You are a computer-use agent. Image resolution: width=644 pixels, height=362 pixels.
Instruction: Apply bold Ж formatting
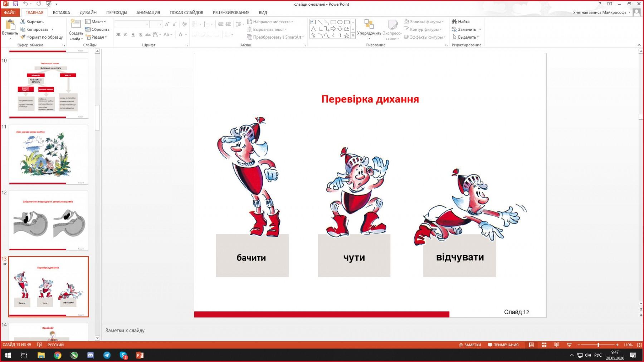[x=118, y=35]
